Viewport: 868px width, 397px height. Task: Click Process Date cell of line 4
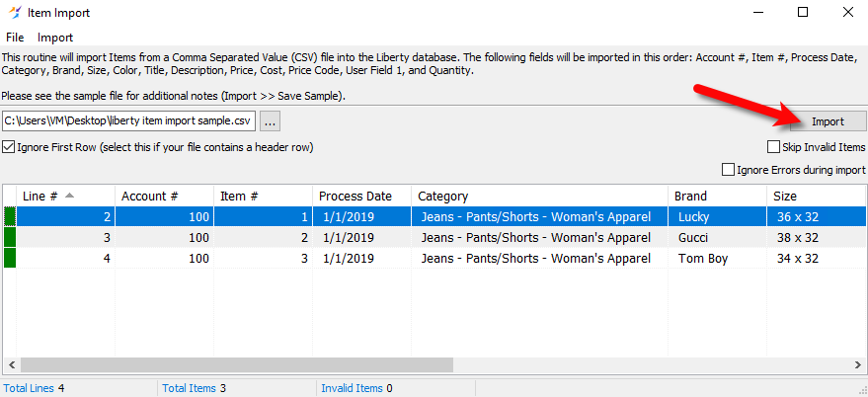(362, 259)
